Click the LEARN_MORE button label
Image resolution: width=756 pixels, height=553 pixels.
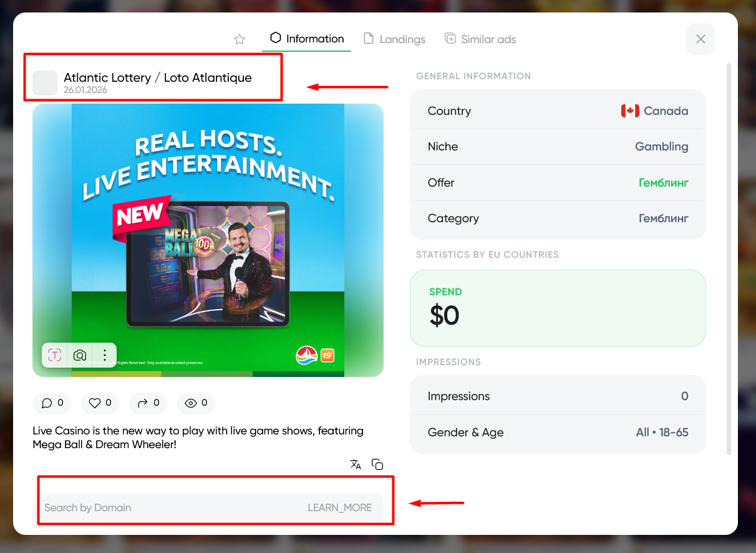339,507
